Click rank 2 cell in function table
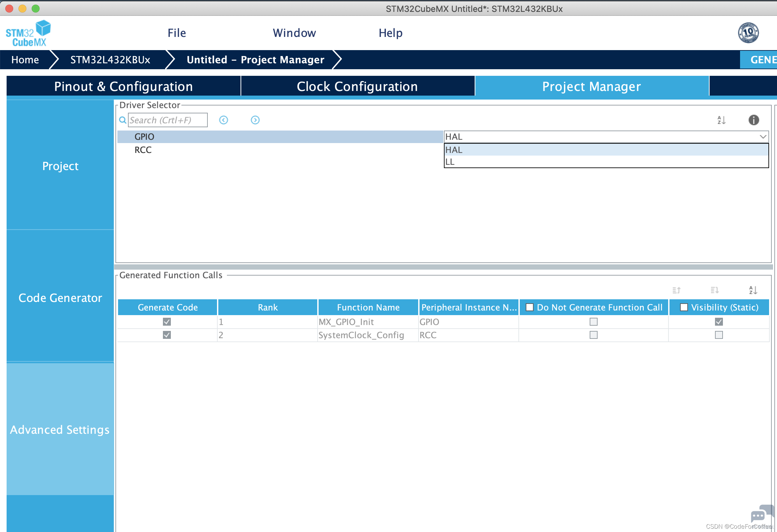Screen dimensions: 777x532 point(267,335)
